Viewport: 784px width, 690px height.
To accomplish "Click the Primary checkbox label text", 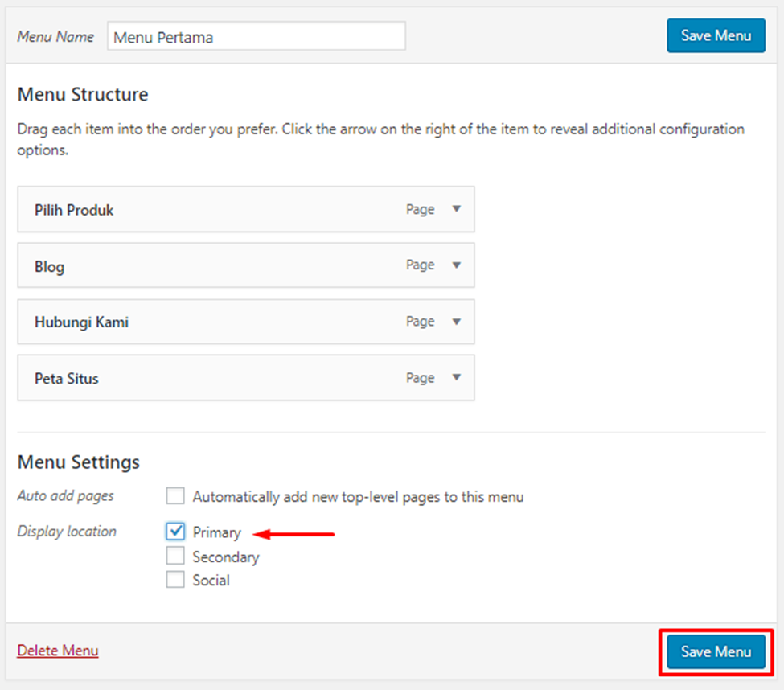I will (x=216, y=532).
